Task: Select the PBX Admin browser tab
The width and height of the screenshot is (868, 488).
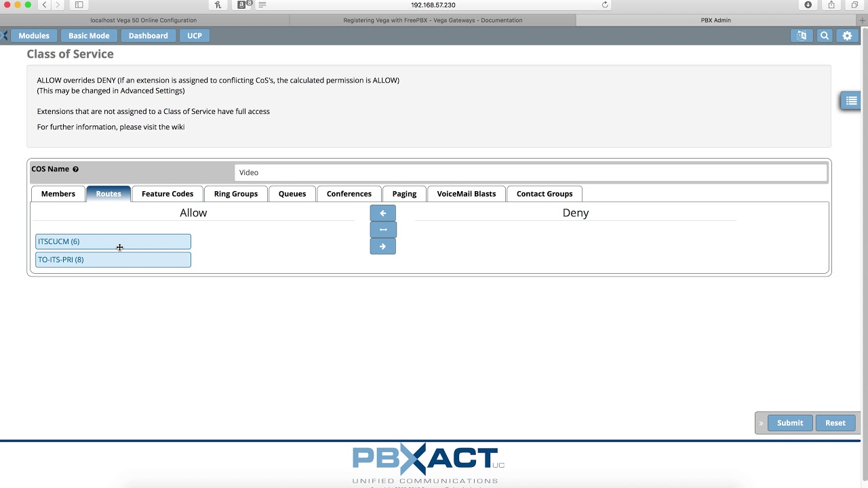Action: click(x=716, y=20)
